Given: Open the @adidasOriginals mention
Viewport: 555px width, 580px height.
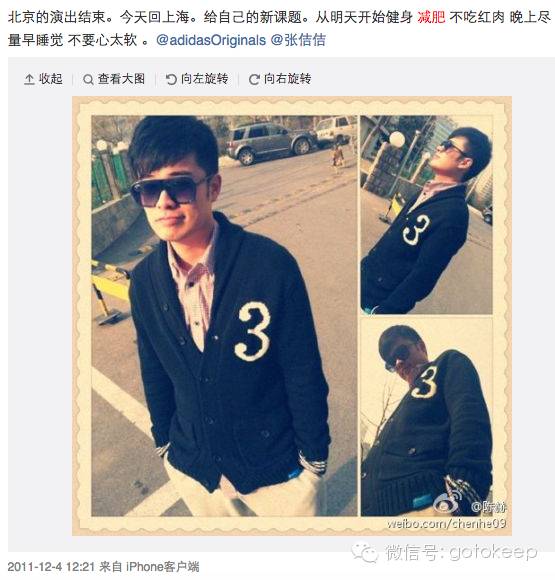Looking at the screenshot, I should 211,40.
